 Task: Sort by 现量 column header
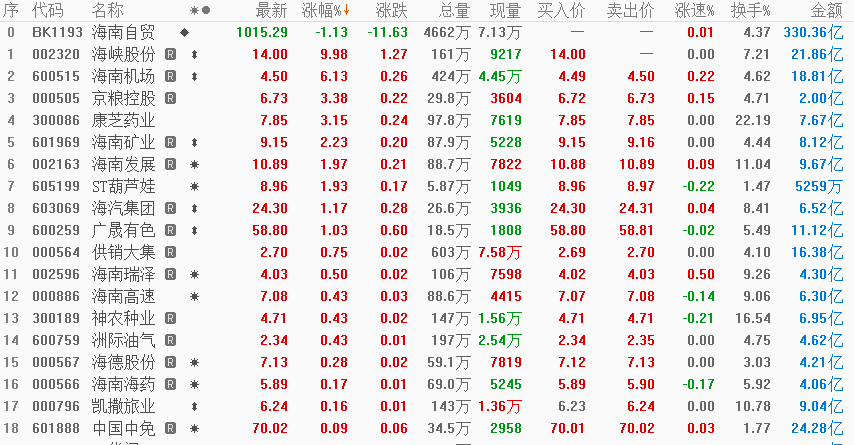tap(505, 10)
